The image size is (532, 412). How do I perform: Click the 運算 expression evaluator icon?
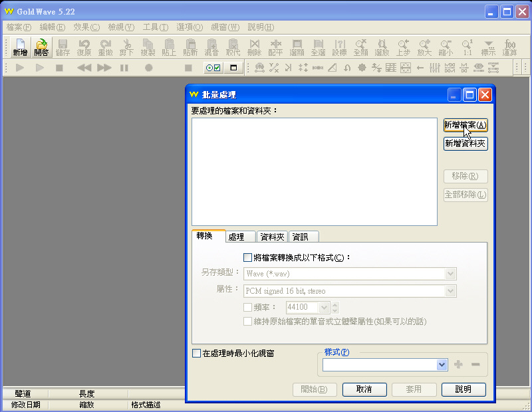point(510,47)
